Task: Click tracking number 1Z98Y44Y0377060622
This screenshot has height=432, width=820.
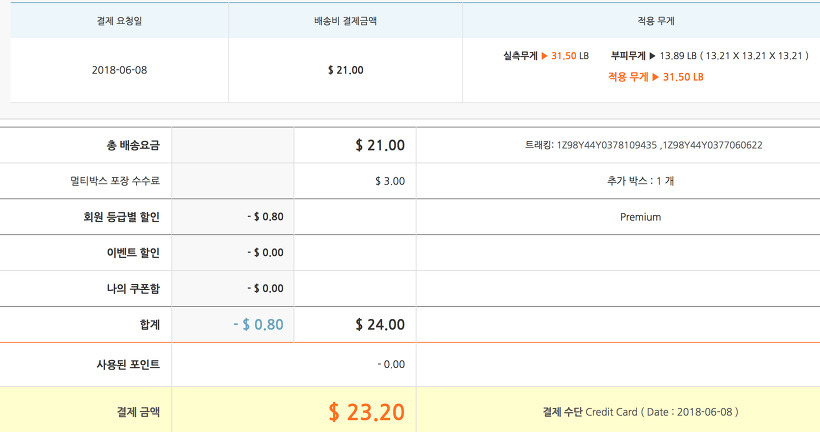Action: click(x=712, y=145)
